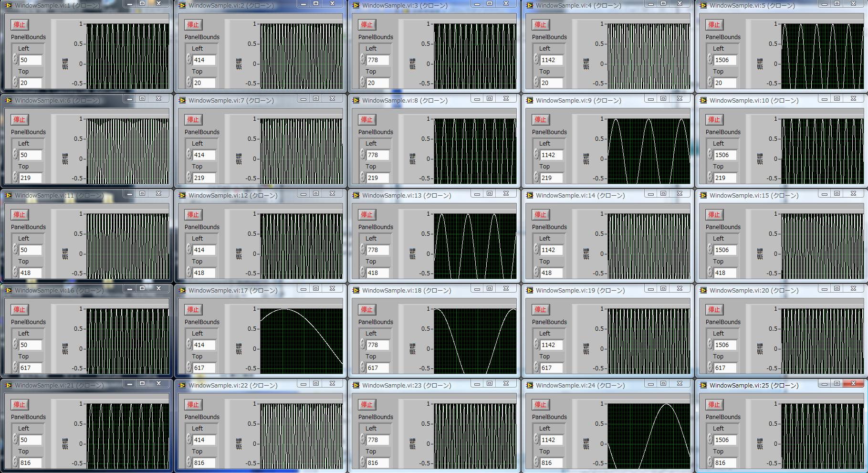Click the VI icon in WindowSample.vi:15 title bar
The width and height of the screenshot is (868, 473).
[703, 195]
